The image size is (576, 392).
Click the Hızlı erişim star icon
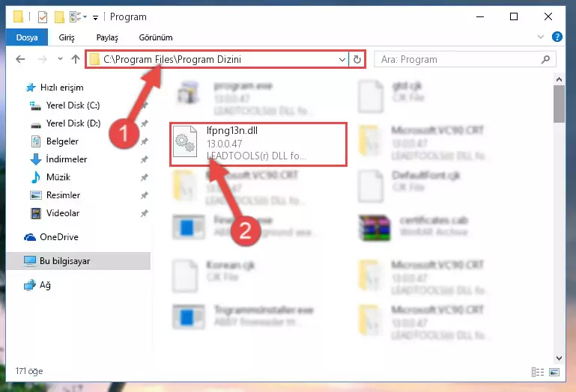[31, 88]
